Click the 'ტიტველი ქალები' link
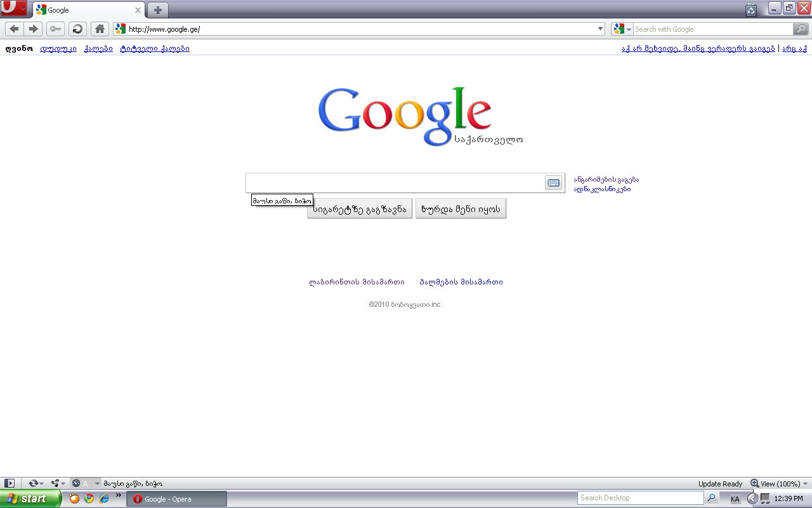This screenshot has width=812, height=508. pyautogui.click(x=155, y=48)
